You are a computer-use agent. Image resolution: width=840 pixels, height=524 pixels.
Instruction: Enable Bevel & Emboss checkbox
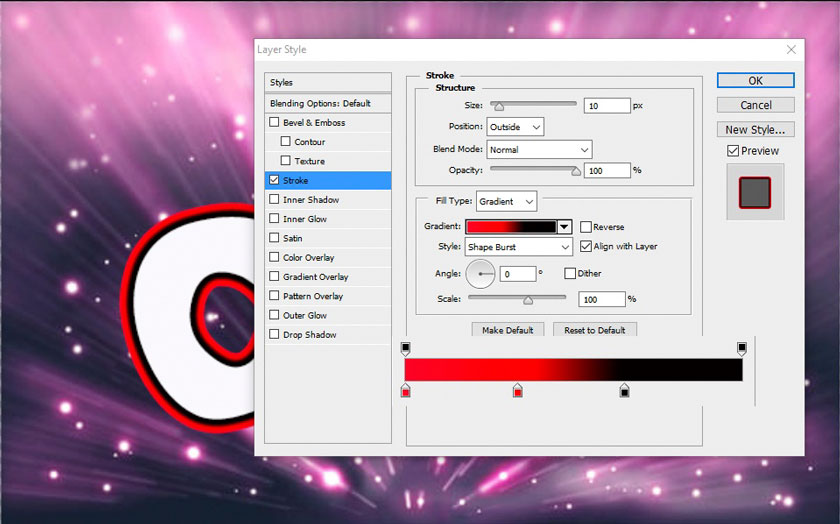[x=274, y=122]
